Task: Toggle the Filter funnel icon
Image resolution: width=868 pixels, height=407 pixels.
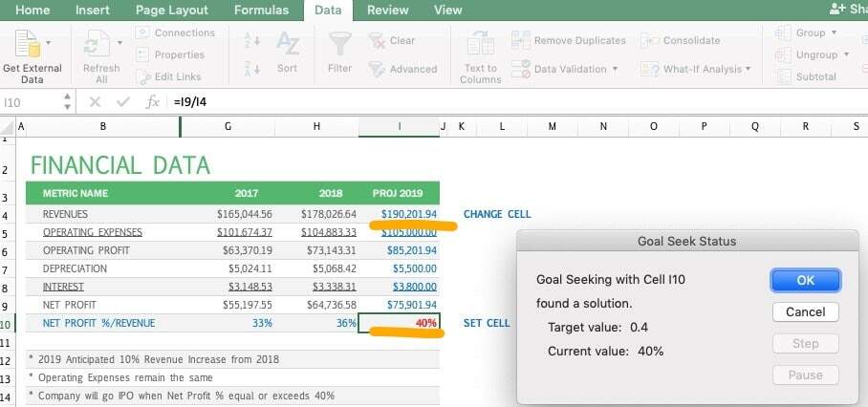Action: point(339,44)
